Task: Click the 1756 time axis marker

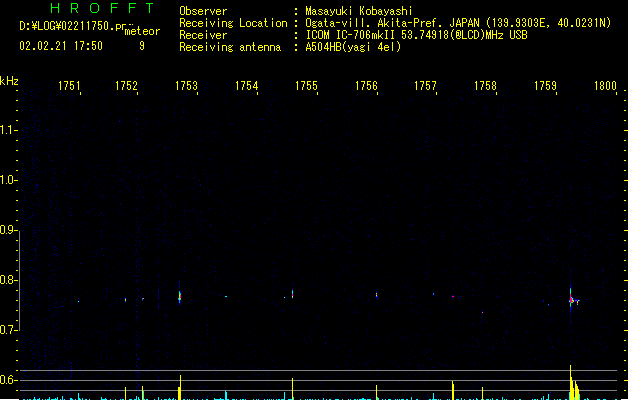Action: [x=367, y=86]
